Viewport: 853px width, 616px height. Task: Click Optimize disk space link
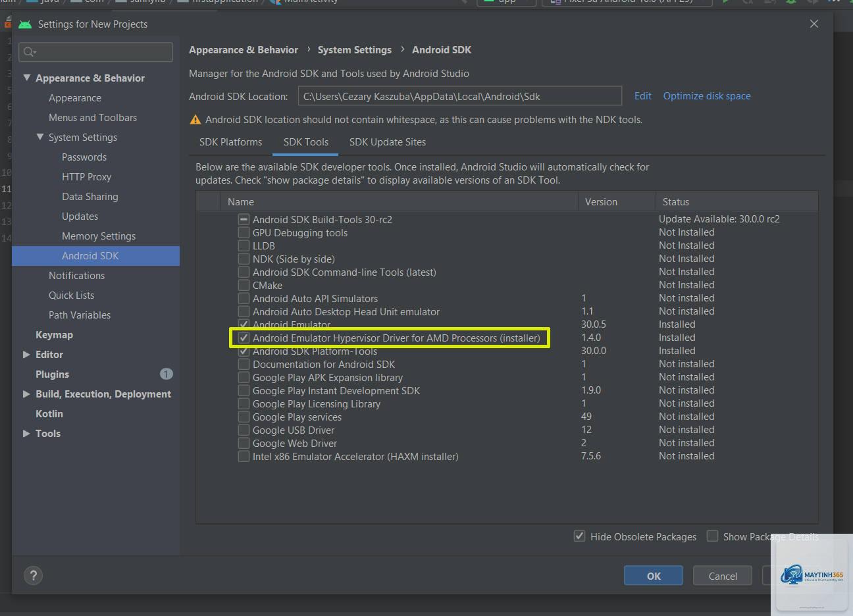pyautogui.click(x=707, y=96)
